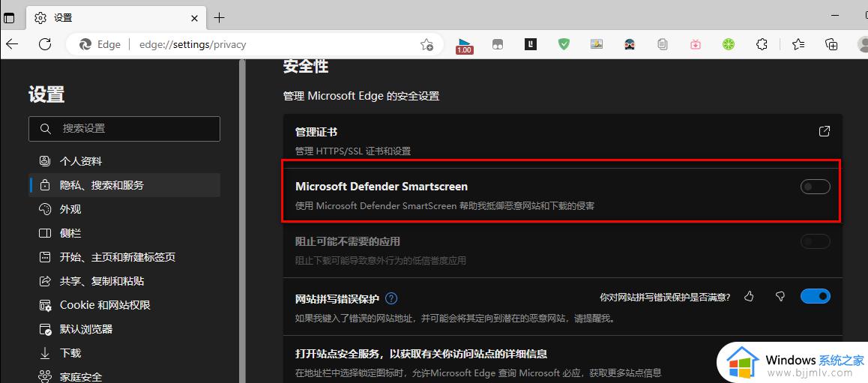Click the tab actions menu icon

click(x=9, y=18)
